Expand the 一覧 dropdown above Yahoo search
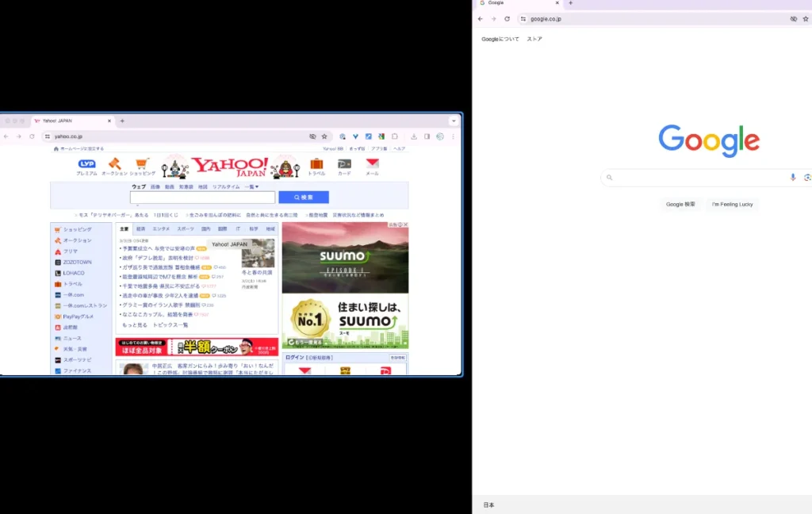This screenshot has width=812, height=514. click(251, 186)
